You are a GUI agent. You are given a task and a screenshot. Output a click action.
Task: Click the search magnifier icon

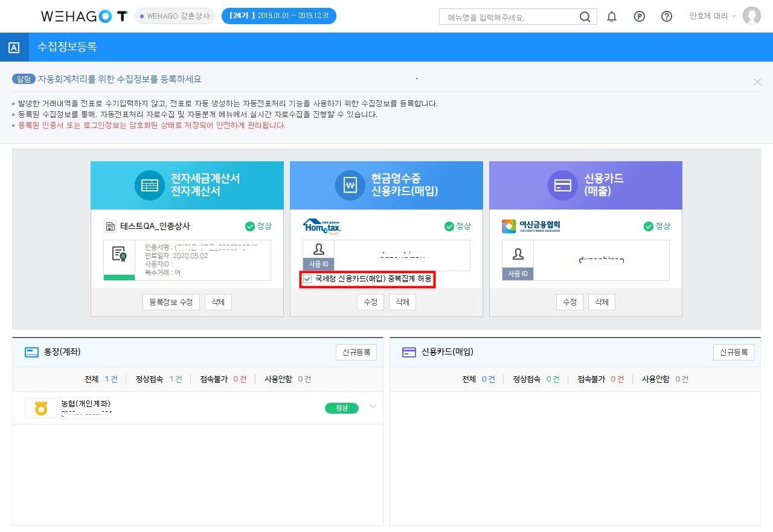click(x=585, y=17)
